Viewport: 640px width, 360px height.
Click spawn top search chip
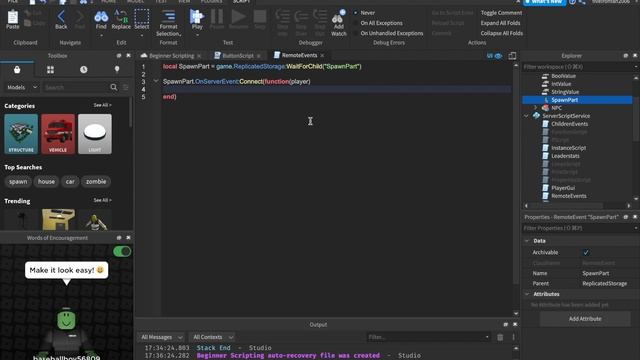[18, 182]
